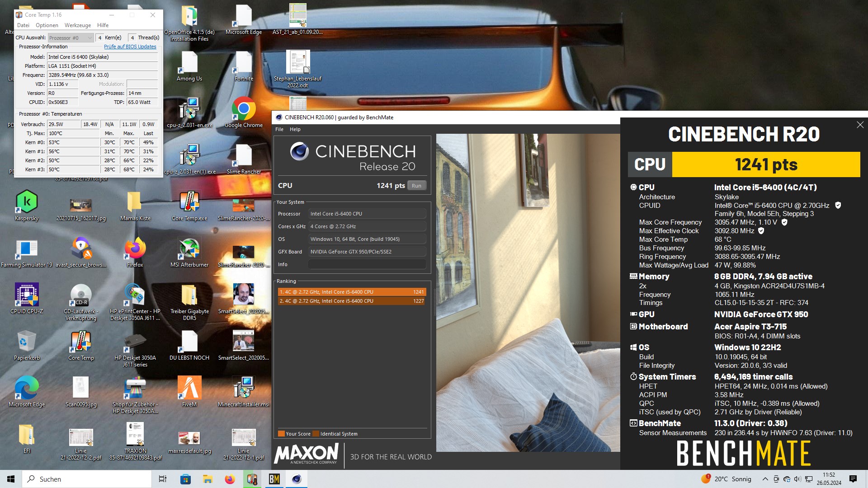This screenshot has height=488, width=868.
Task: Open the Fortnite desktop shortcut
Action: pyautogui.click(x=244, y=66)
